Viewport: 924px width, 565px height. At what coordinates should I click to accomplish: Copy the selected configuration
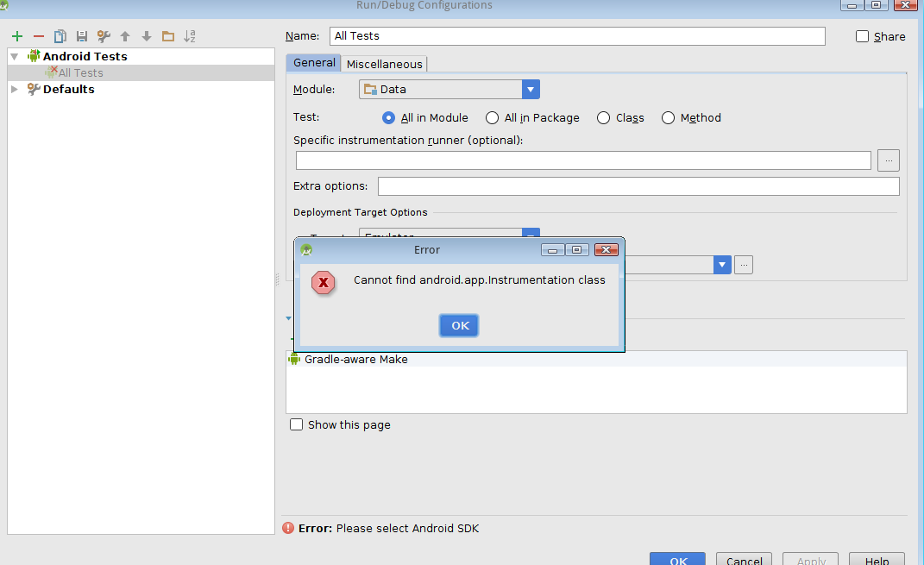[x=60, y=36]
